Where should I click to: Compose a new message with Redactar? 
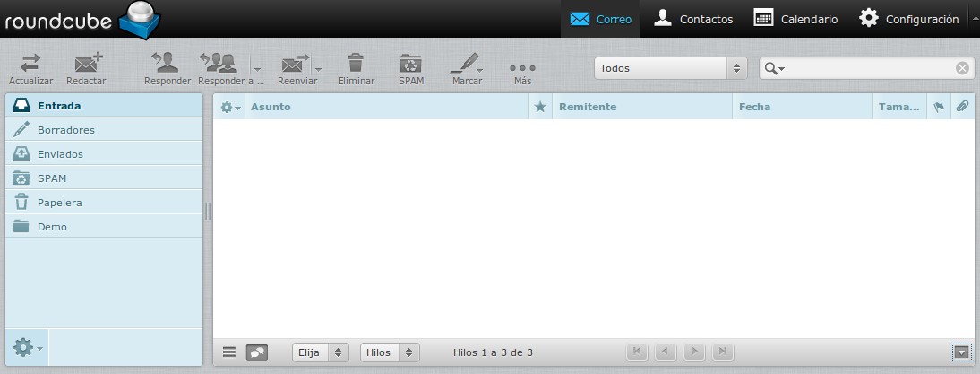click(x=86, y=64)
